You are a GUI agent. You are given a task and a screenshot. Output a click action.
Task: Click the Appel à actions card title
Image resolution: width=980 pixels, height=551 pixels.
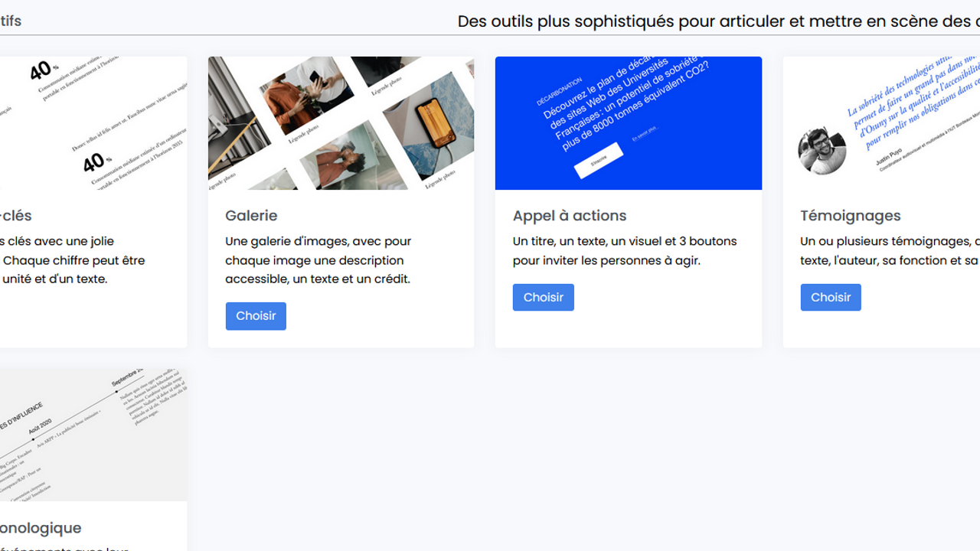[x=570, y=216]
